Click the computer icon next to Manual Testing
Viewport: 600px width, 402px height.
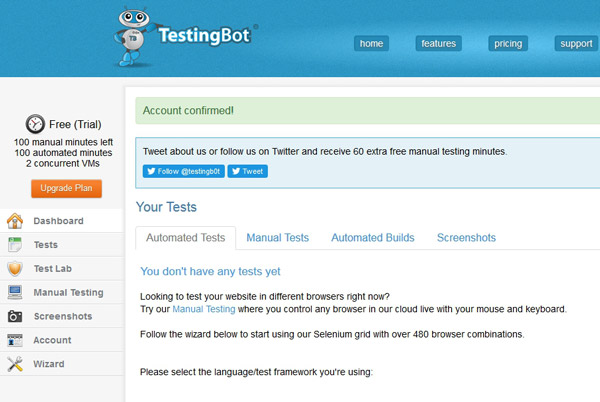pyautogui.click(x=15, y=292)
